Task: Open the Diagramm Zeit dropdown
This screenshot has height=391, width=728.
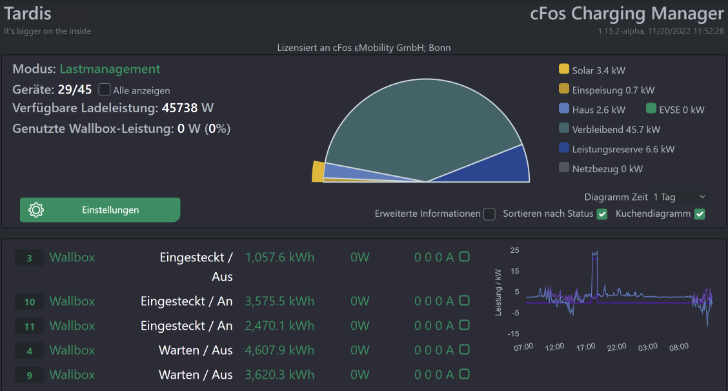Action: click(x=679, y=197)
